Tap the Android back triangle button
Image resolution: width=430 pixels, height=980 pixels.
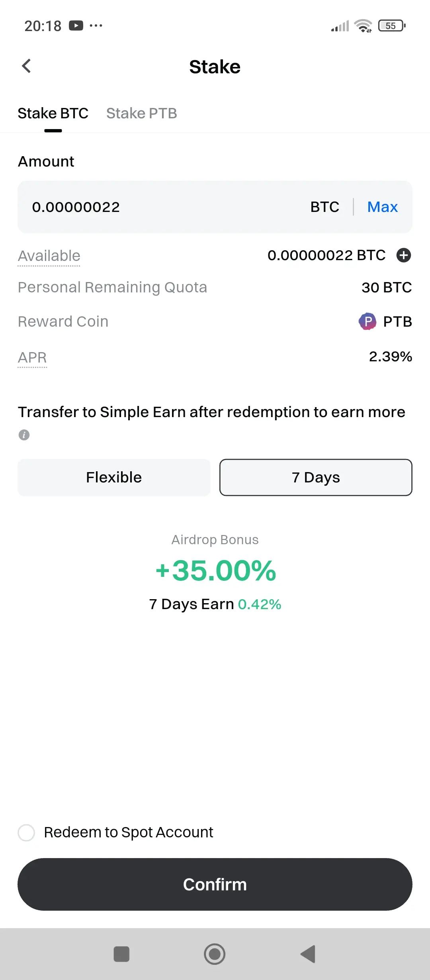click(x=308, y=954)
